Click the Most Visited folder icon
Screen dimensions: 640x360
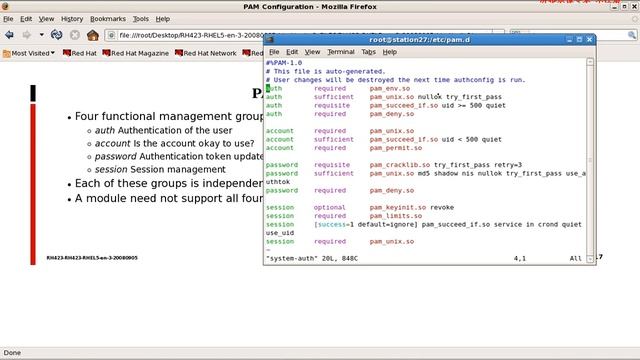7,53
